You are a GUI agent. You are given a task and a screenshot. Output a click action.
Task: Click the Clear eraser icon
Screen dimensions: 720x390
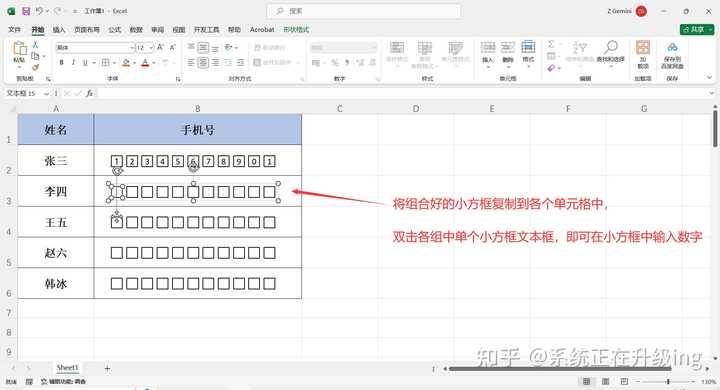coord(551,68)
